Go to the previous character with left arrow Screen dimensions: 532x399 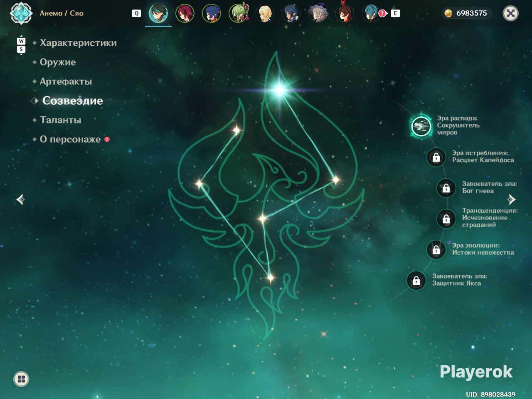[x=20, y=200]
